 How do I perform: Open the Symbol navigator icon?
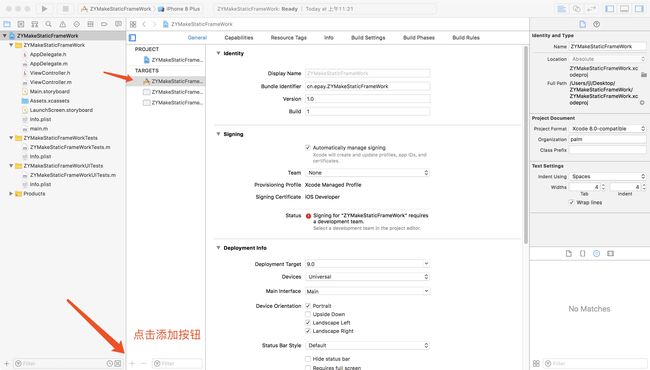pyautogui.click(x=35, y=24)
